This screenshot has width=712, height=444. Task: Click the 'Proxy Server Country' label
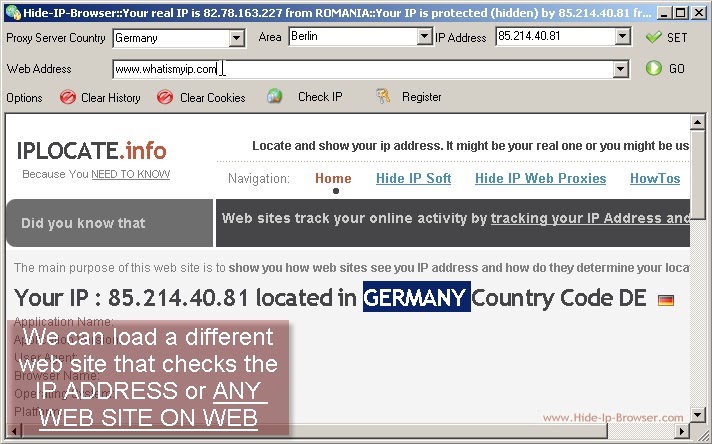pos(56,38)
